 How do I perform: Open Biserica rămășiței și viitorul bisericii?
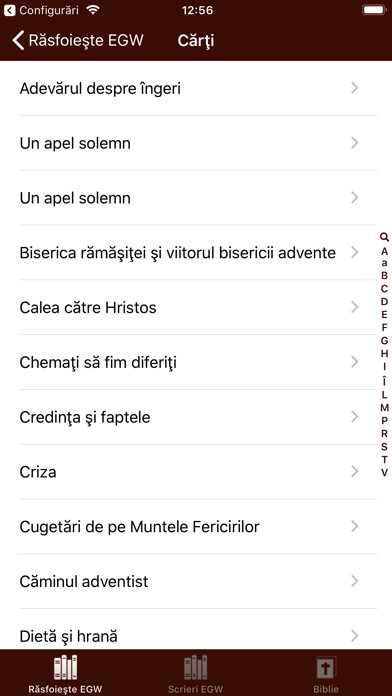198,253
